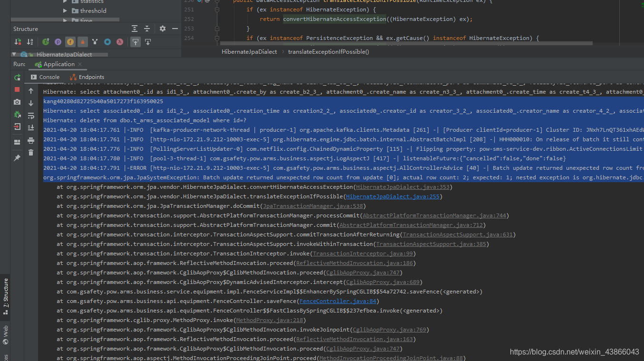The width and height of the screenshot is (644, 361).
Task: Open ReflectiveMethodInvocation.java:186 link
Action: coord(354,263)
